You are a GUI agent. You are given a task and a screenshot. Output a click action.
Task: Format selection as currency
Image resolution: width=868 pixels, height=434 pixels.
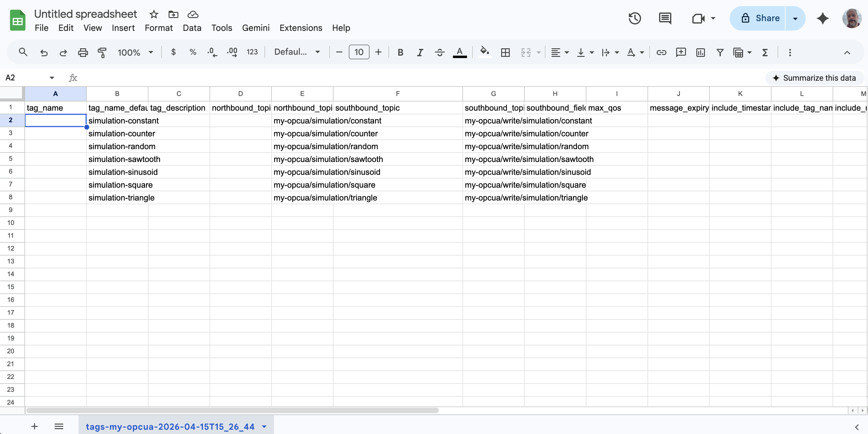click(173, 52)
